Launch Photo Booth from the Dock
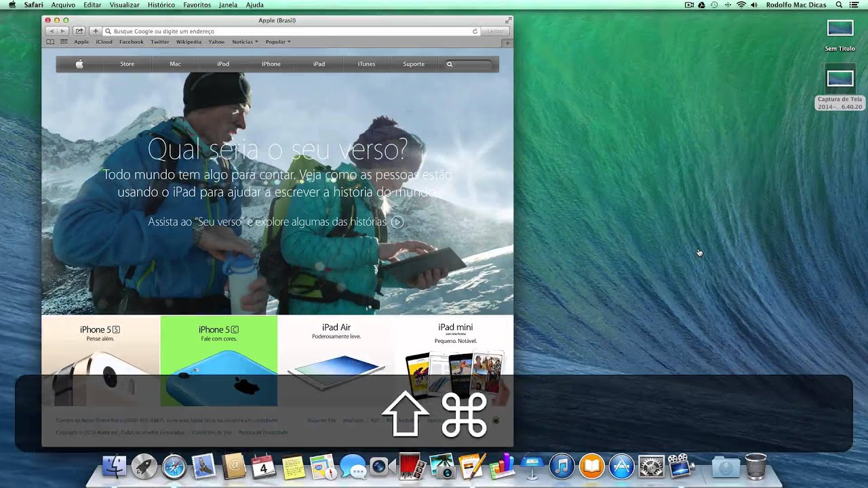The width and height of the screenshot is (868, 488). click(x=412, y=466)
